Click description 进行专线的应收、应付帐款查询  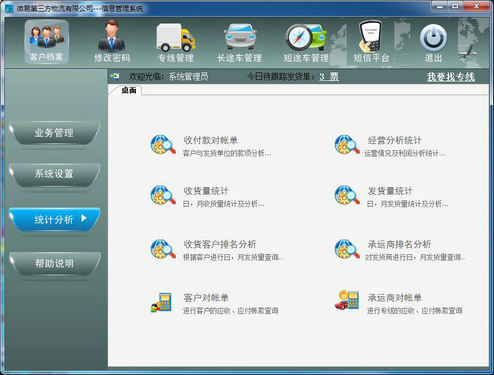414,311
